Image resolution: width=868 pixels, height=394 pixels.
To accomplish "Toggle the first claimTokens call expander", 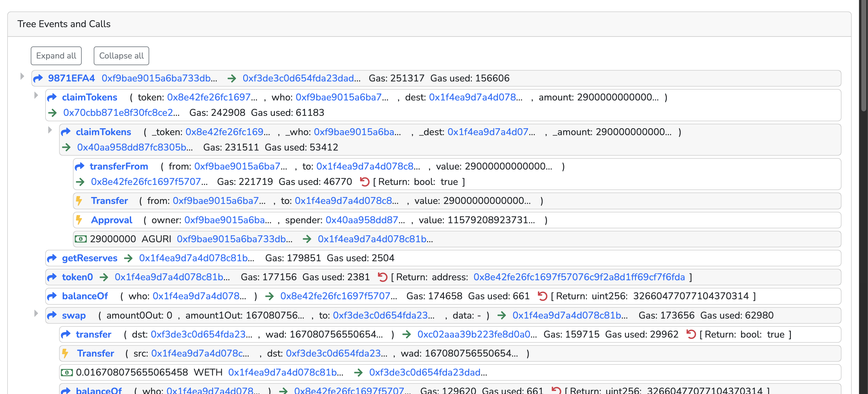I will [36, 95].
